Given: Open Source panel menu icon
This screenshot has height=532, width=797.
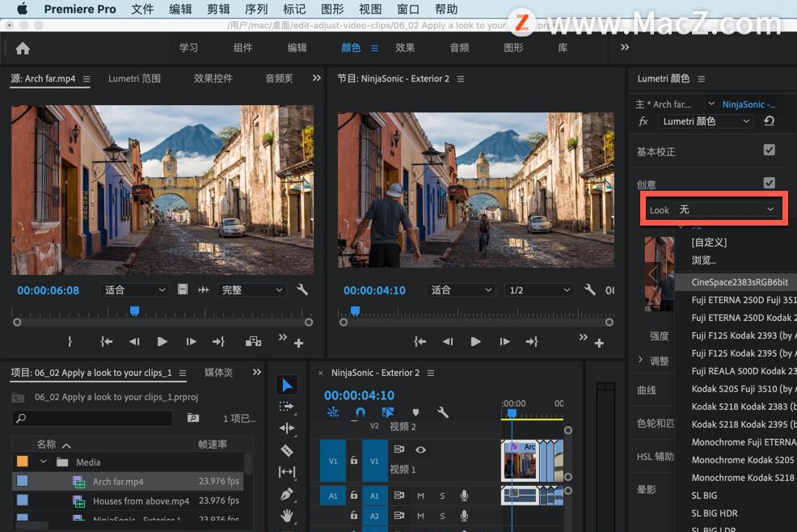Looking at the screenshot, I should click(x=86, y=79).
